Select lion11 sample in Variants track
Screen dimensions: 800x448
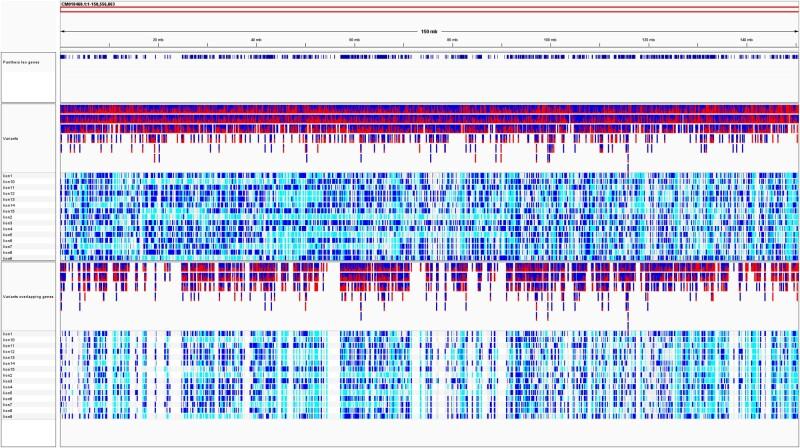pyautogui.click(x=9, y=187)
